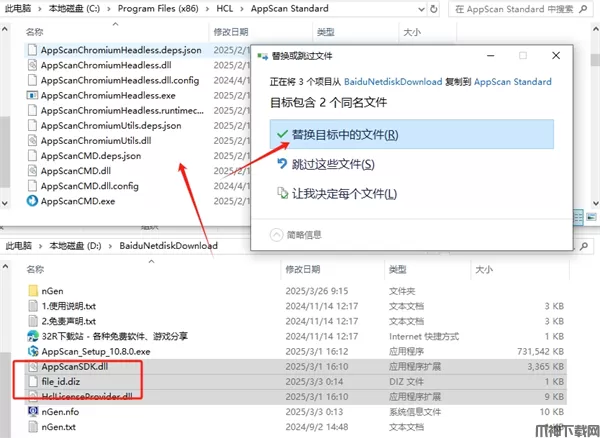This screenshot has width=600, height=438.
Task: Click scroll-up arrow of lower window left pane
Action: pyautogui.click(x=5, y=267)
